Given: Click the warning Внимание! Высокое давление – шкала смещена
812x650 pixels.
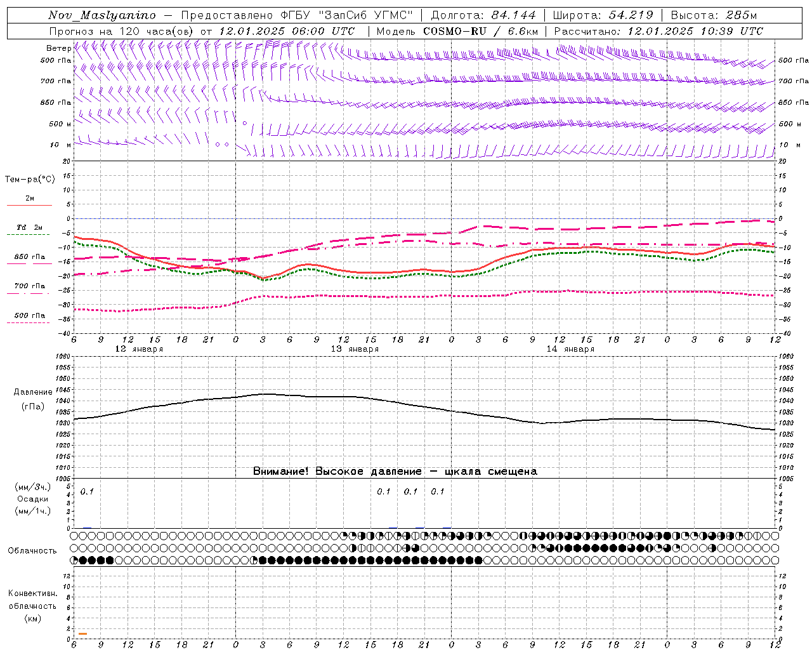Looking at the screenshot, I should 395,471.
